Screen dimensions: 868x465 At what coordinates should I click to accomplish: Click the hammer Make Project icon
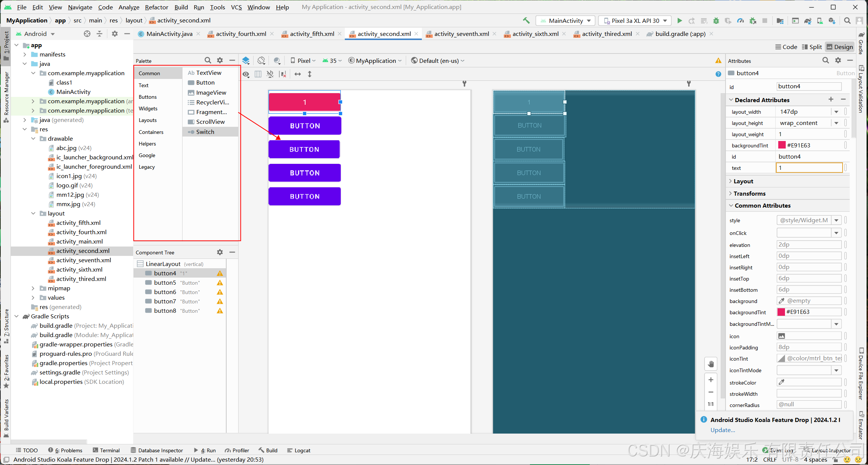pos(526,21)
